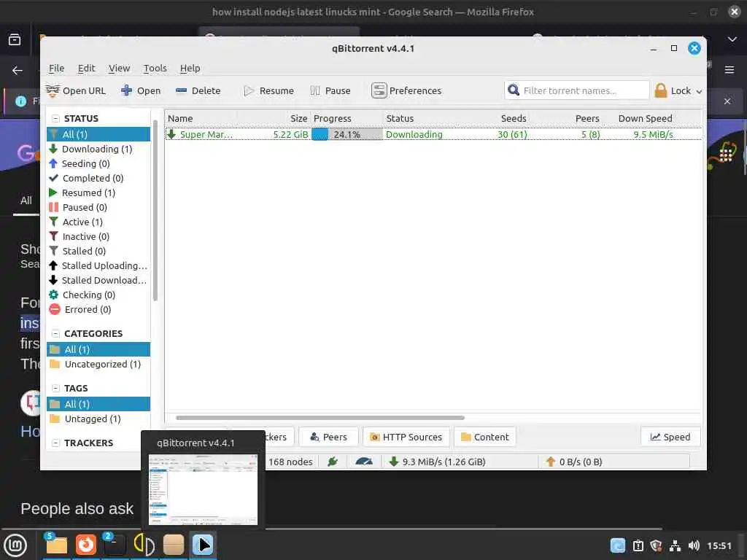Viewport: 747px width, 560px height.
Task: Select All (1) under Tags
Action: pyautogui.click(x=98, y=404)
